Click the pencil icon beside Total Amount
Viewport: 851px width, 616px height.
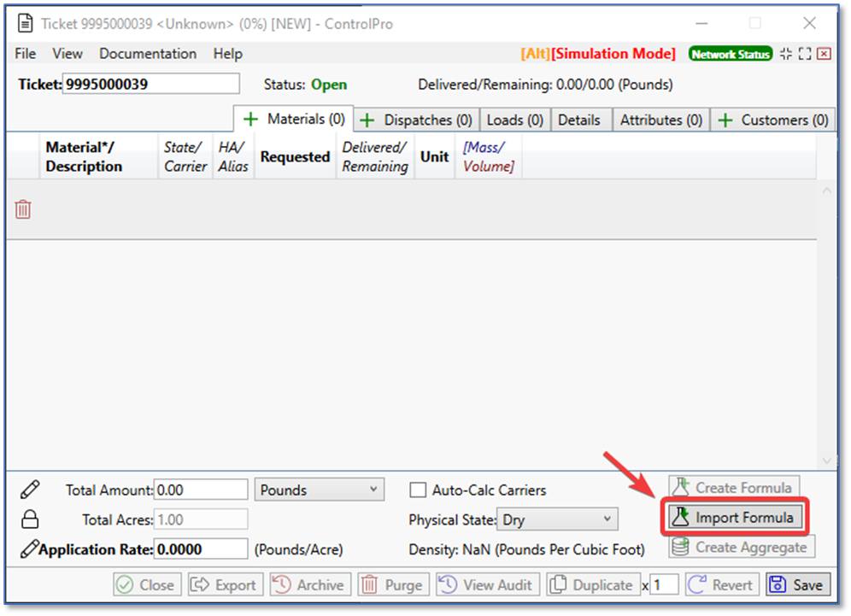tap(30, 490)
